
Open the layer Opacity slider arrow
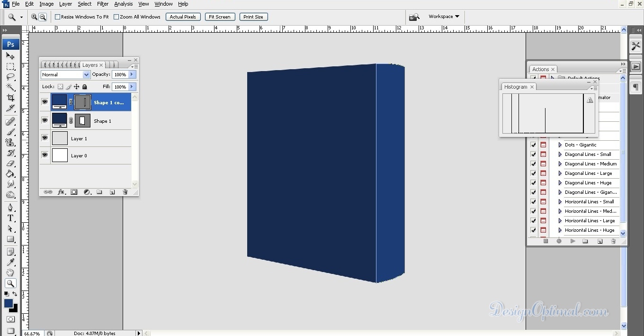click(x=132, y=74)
